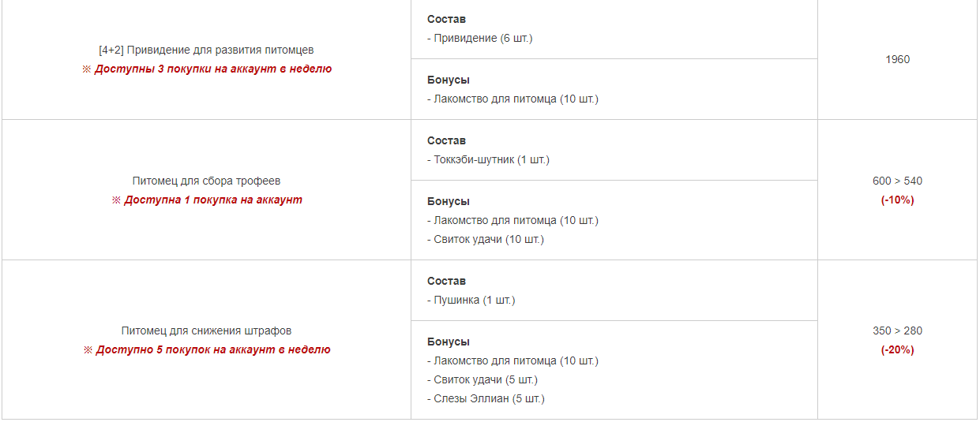Click the '600 > 540' price text
Image resolution: width=980 pixels, height=422 pixels.
(x=897, y=181)
